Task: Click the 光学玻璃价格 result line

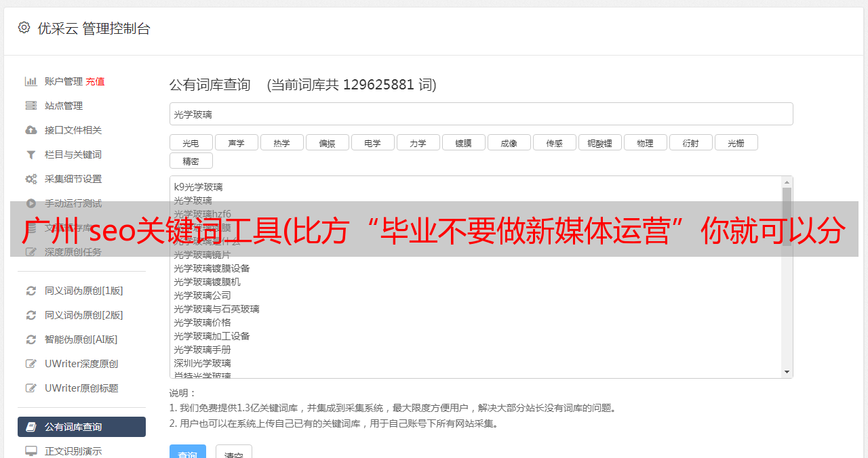Action: 202,322
